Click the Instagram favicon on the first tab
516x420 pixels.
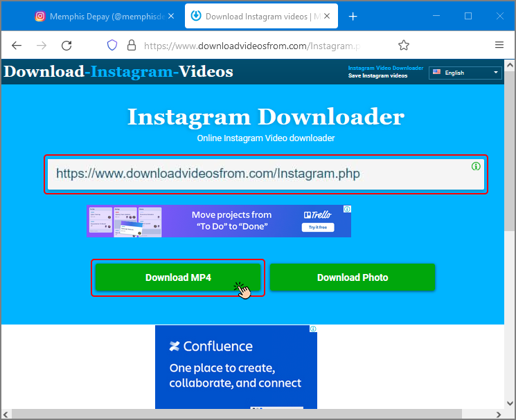40,16
